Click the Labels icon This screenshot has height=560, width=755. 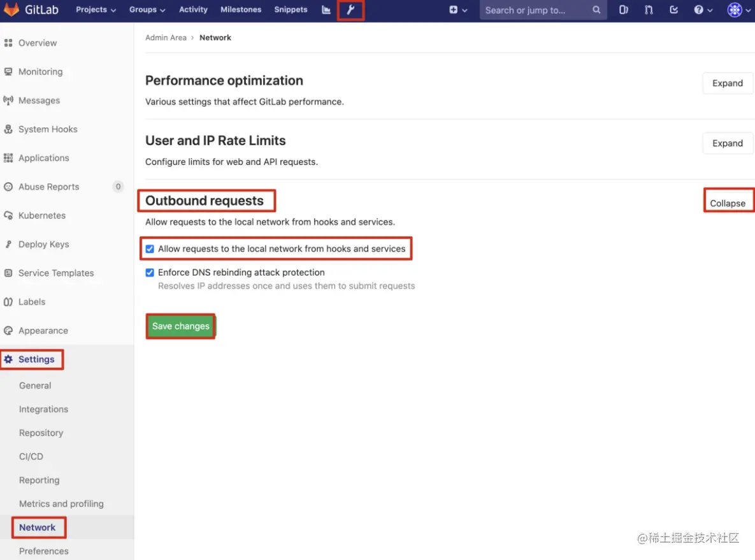[8, 302]
